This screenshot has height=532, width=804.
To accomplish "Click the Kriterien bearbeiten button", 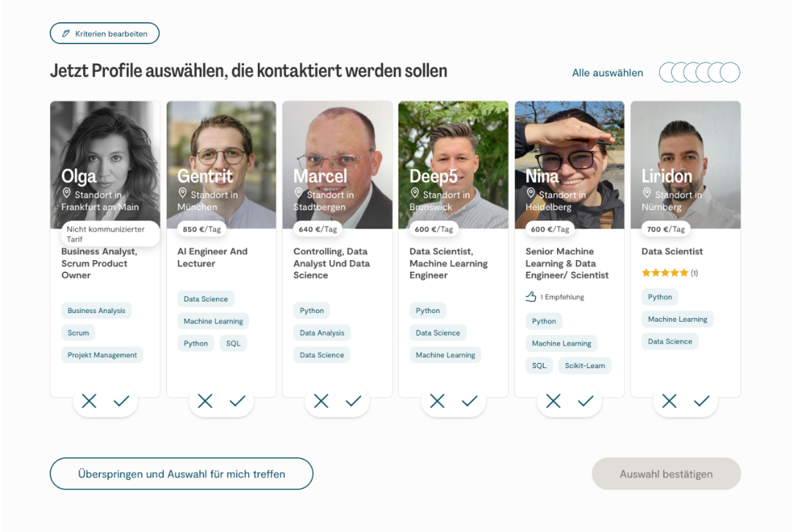I will pyautogui.click(x=104, y=34).
